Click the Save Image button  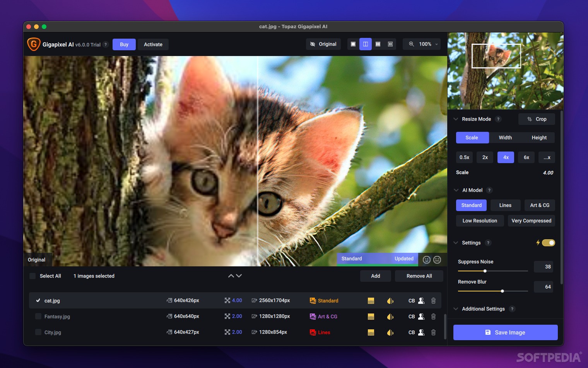pyautogui.click(x=505, y=332)
